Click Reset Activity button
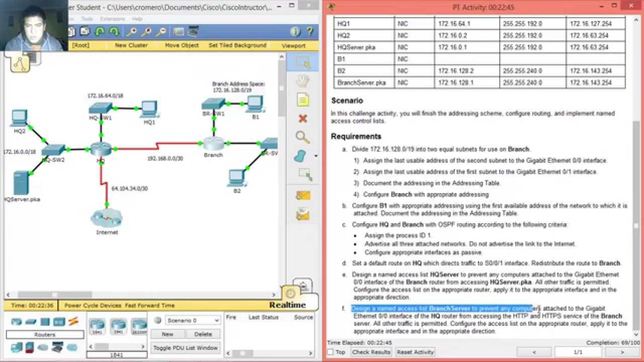This screenshot has height=362, width=644. [415, 352]
